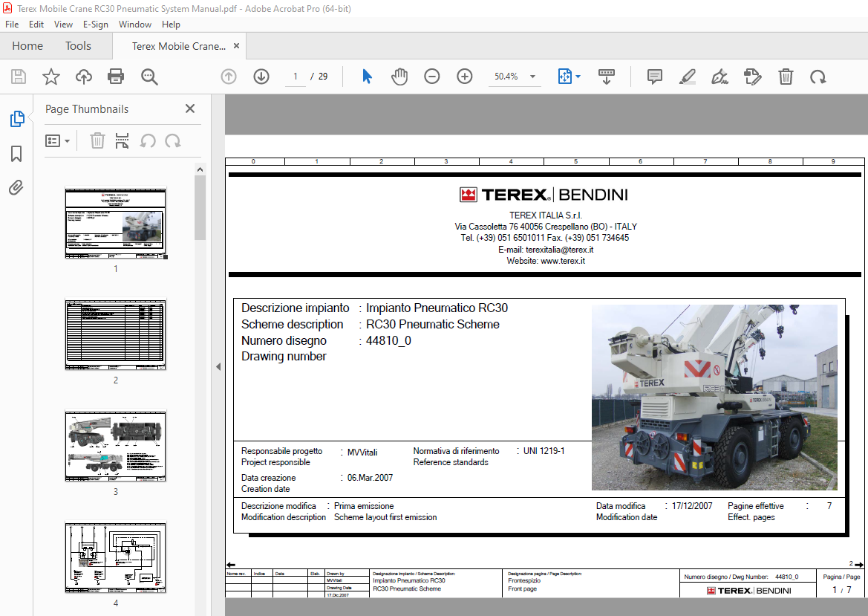The width and height of the screenshot is (868, 616).
Task: Click the '17/12/2007' modification date text
Action: [692, 506]
